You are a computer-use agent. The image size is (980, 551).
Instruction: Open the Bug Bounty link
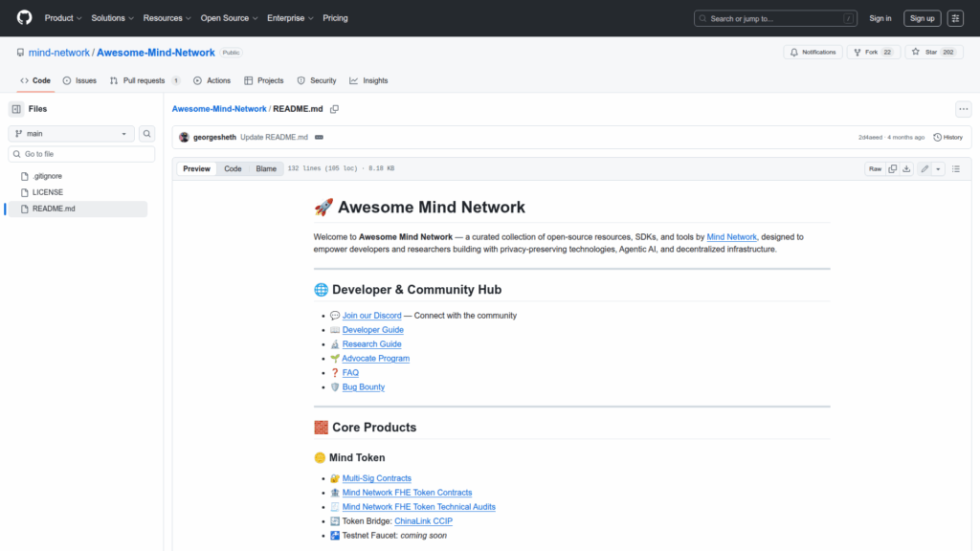coord(364,387)
